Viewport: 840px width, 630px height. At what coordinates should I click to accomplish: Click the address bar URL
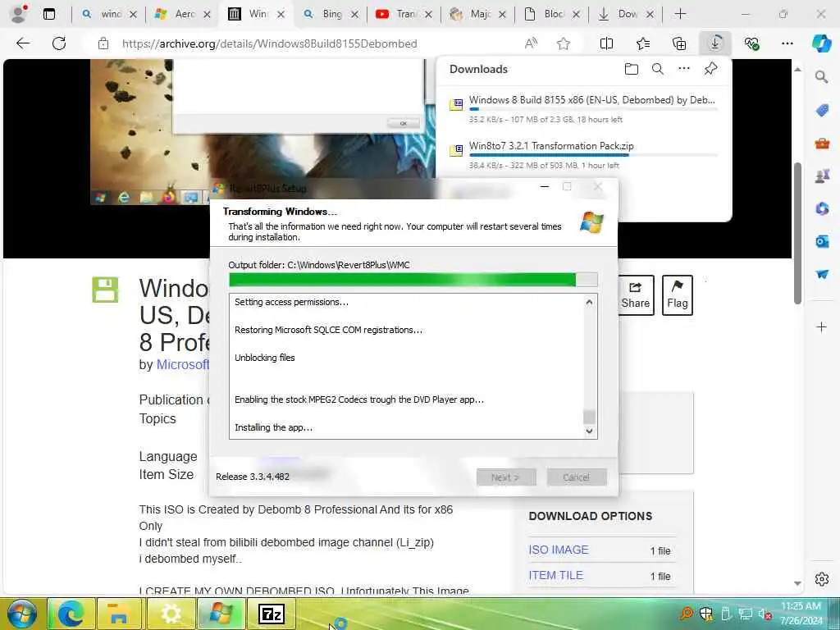click(x=269, y=43)
